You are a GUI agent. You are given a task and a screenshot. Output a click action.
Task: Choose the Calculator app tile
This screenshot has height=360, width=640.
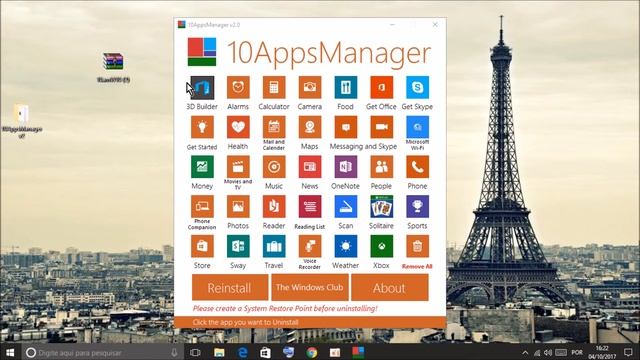coord(274,87)
